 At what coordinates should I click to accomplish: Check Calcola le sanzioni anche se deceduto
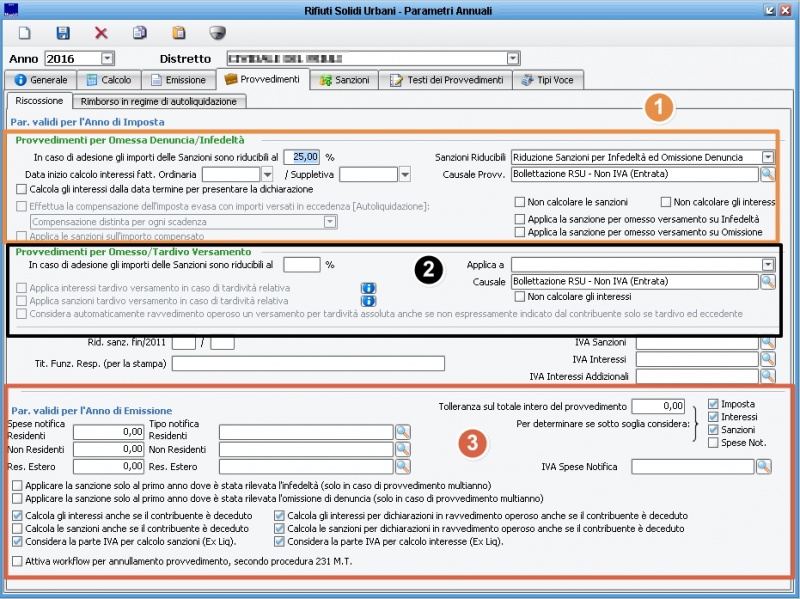[x=17, y=529]
